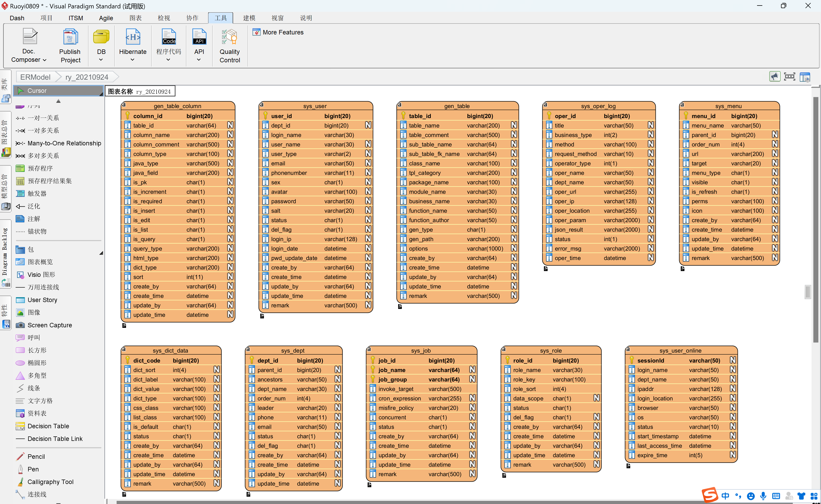This screenshot has width=821, height=504.
Task: Choose the Screen Capture tool
Action: click(x=49, y=325)
